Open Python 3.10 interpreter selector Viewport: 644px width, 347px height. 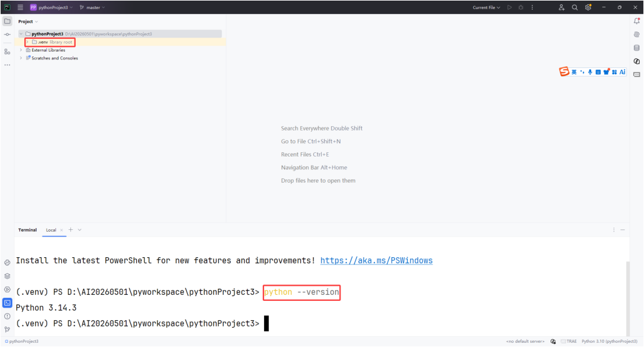pyautogui.click(x=609, y=342)
